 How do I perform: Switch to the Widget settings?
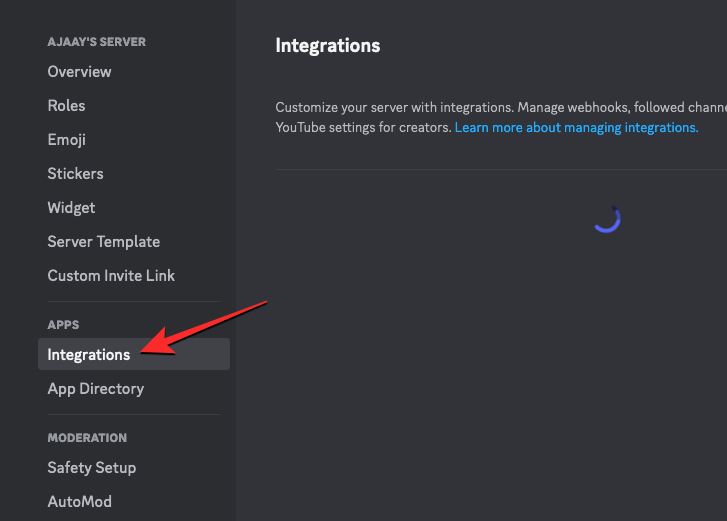click(x=71, y=208)
